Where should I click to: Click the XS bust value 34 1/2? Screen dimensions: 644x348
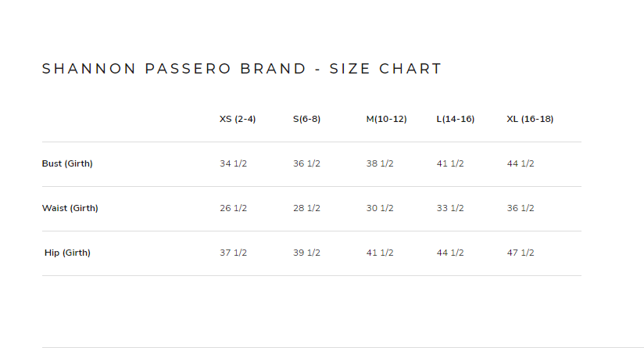(x=233, y=163)
